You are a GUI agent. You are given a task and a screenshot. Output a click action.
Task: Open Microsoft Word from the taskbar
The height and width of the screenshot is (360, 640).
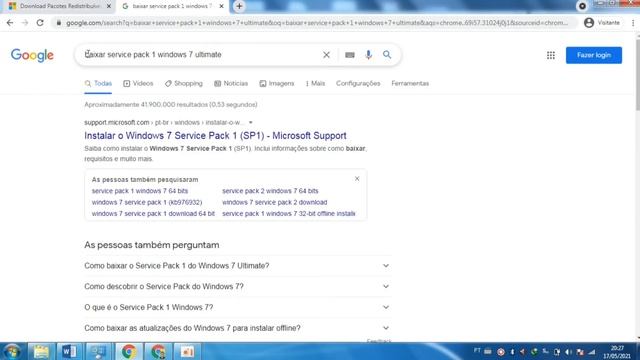(x=69, y=351)
